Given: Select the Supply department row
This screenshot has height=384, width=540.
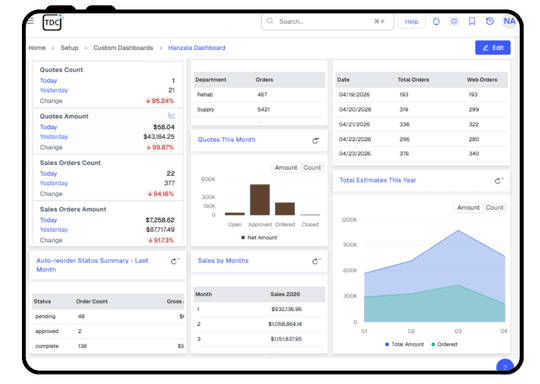Looking at the screenshot, I should click(x=259, y=110).
